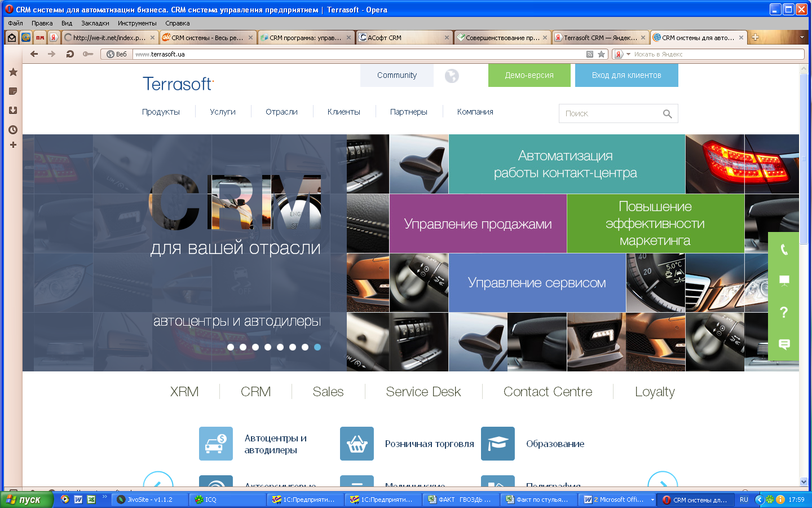Open Notes panel in Opera sidebar
812x508 pixels.
[x=13, y=91]
